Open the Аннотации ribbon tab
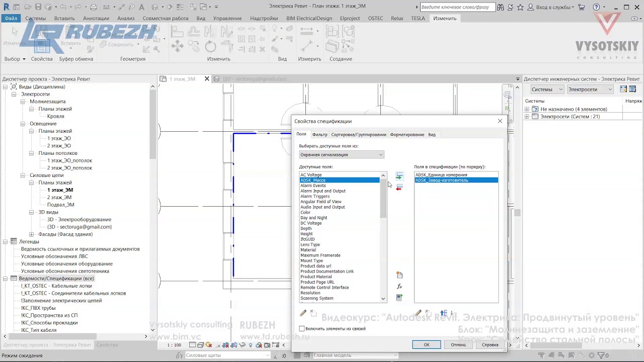Screen dimensions: 644x362 [x=96, y=18]
